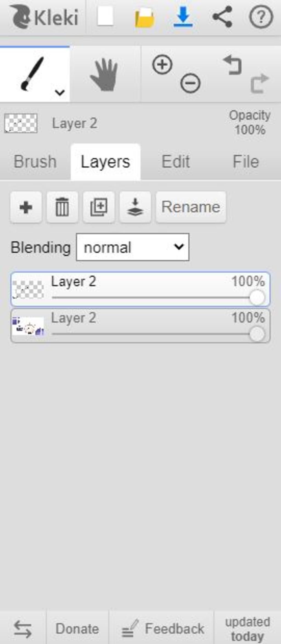The image size is (281, 644).
Task: Switch to the Edit tab
Action: click(x=176, y=162)
